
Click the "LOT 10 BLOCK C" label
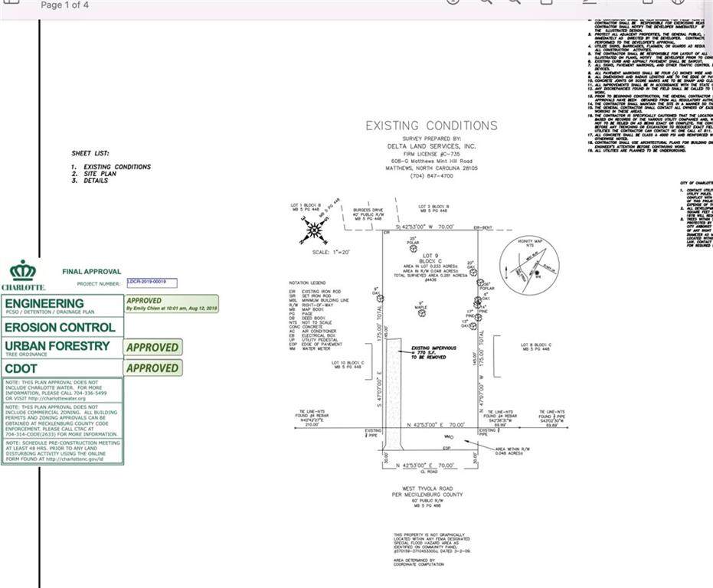(348, 364)
